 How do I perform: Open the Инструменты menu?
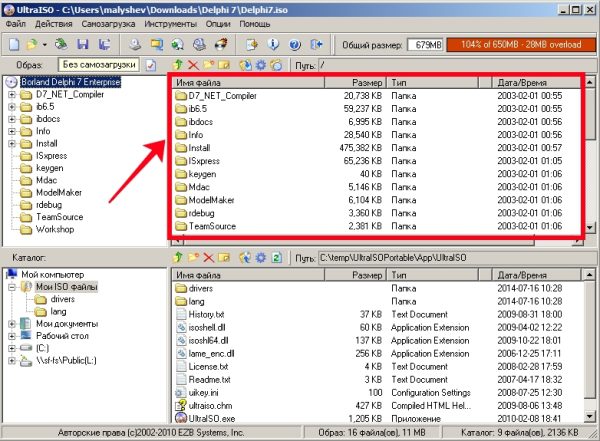[171, 24]
